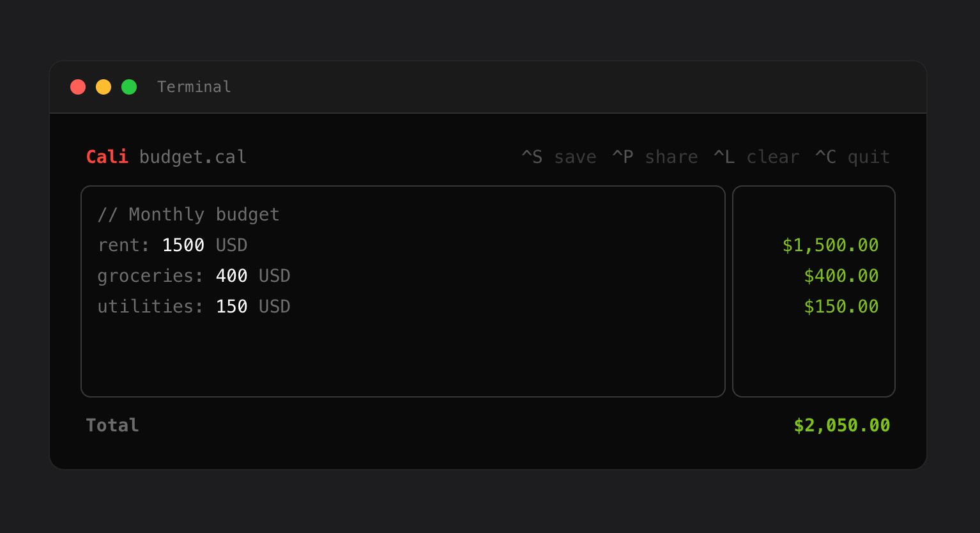Click the Total label
The height and width of the screenshot is (533, 980).
click(112, 426)
